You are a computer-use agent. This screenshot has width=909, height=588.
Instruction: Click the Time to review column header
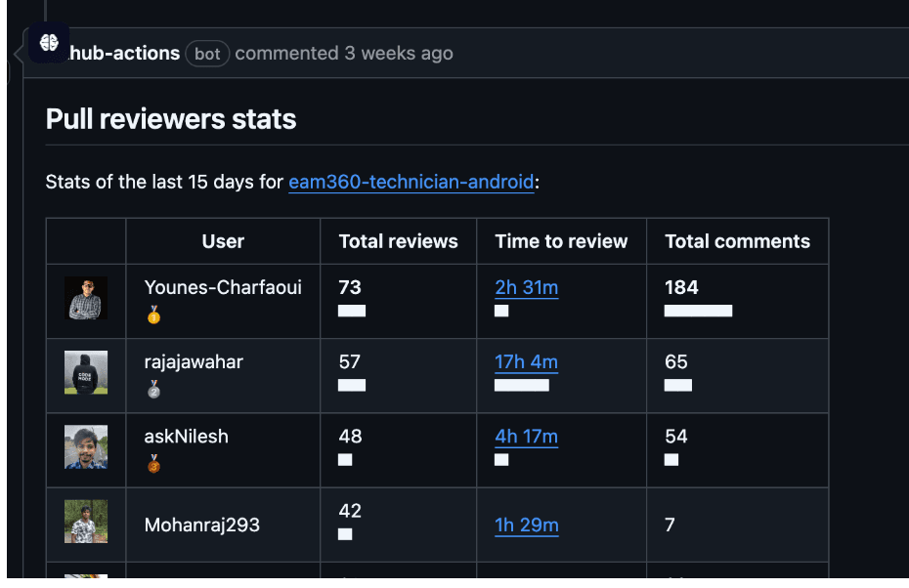pos(561,241)
